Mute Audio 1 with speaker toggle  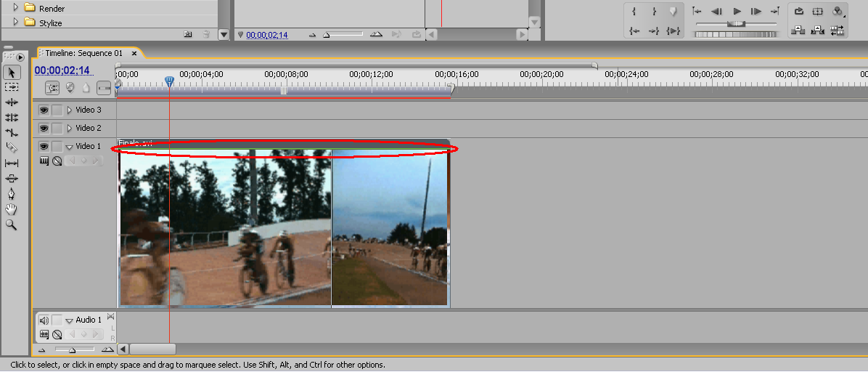(44, 320)
